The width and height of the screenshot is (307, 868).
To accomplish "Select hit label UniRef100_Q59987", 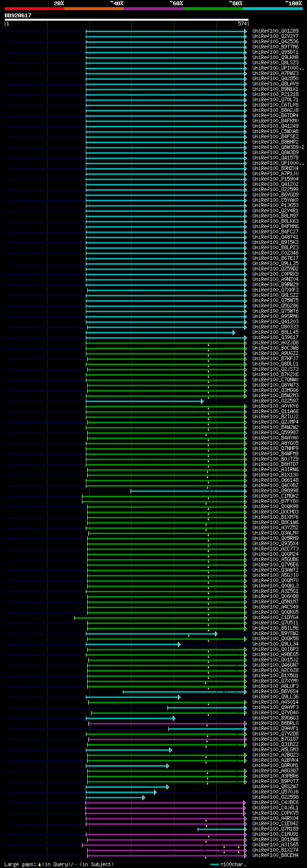I will point(275,433).
